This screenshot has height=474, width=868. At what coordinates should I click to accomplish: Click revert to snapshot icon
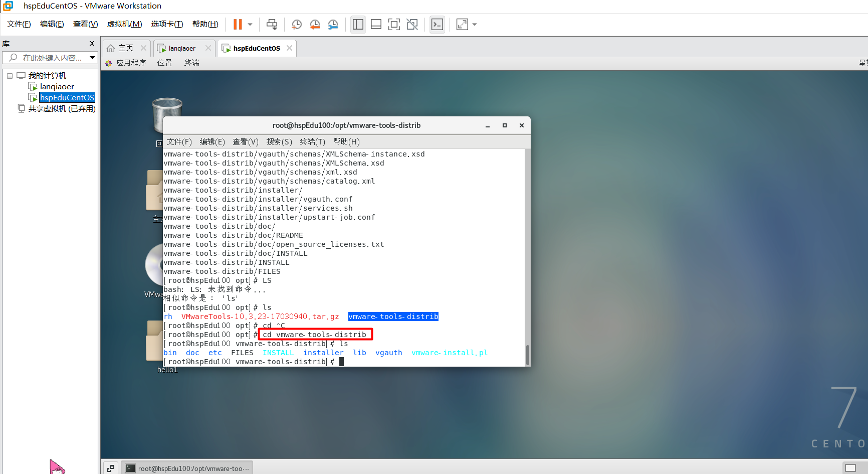click(x=315, y=24)
